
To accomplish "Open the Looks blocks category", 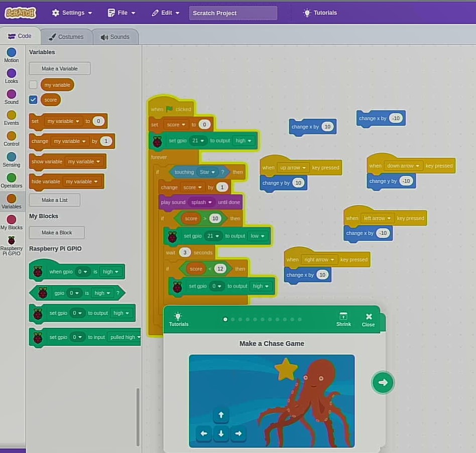I will (12, 76).
